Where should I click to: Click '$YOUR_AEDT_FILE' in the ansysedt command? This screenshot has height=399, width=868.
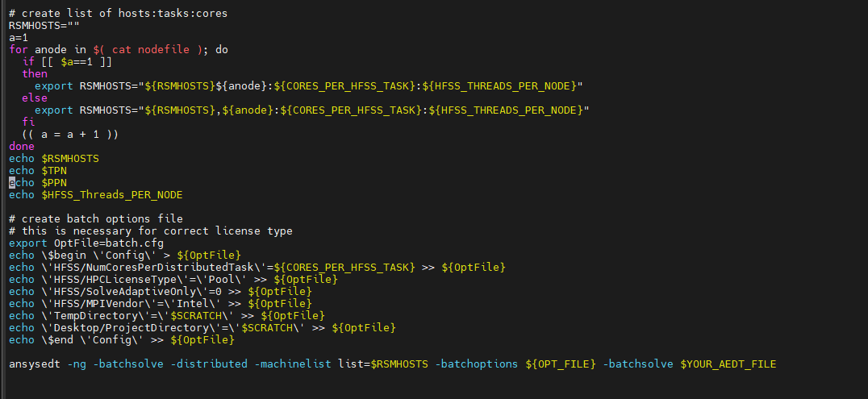pos(728,364)
